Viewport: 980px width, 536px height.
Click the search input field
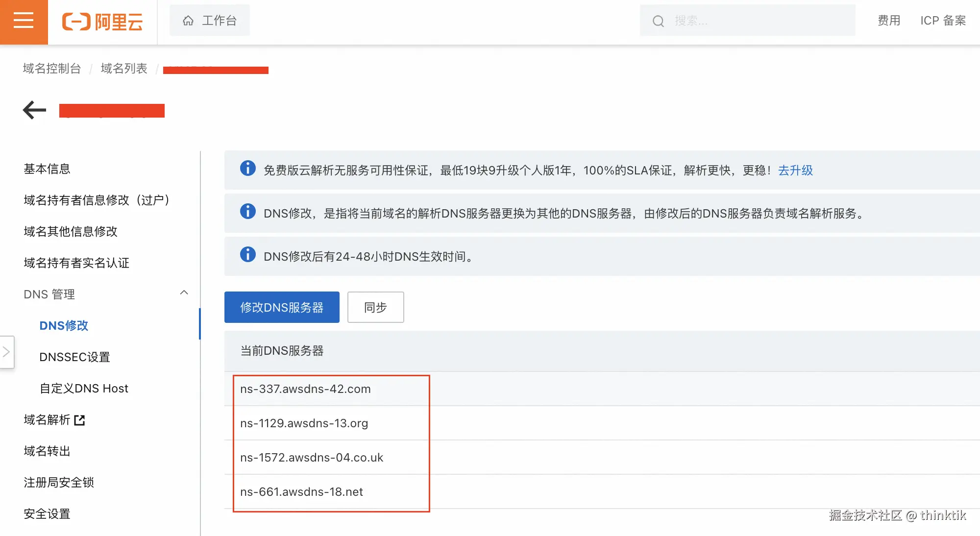pyautogui.click(x=759, y=21)
